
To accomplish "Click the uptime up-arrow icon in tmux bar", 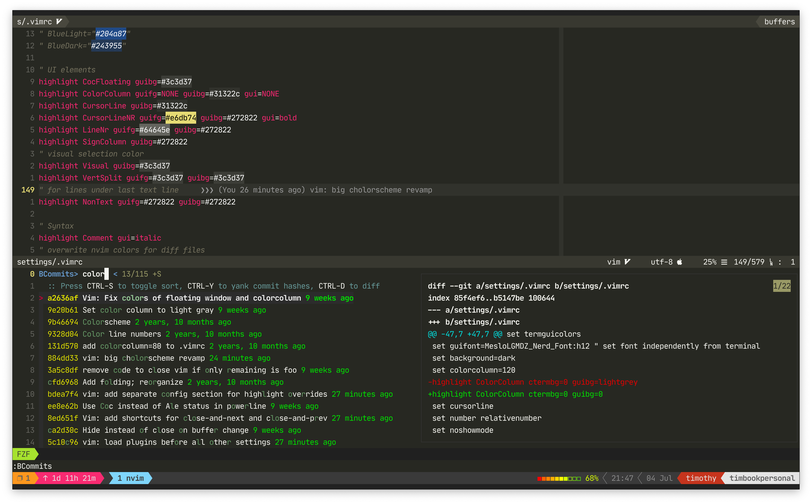I will click(x=46, y=478).
